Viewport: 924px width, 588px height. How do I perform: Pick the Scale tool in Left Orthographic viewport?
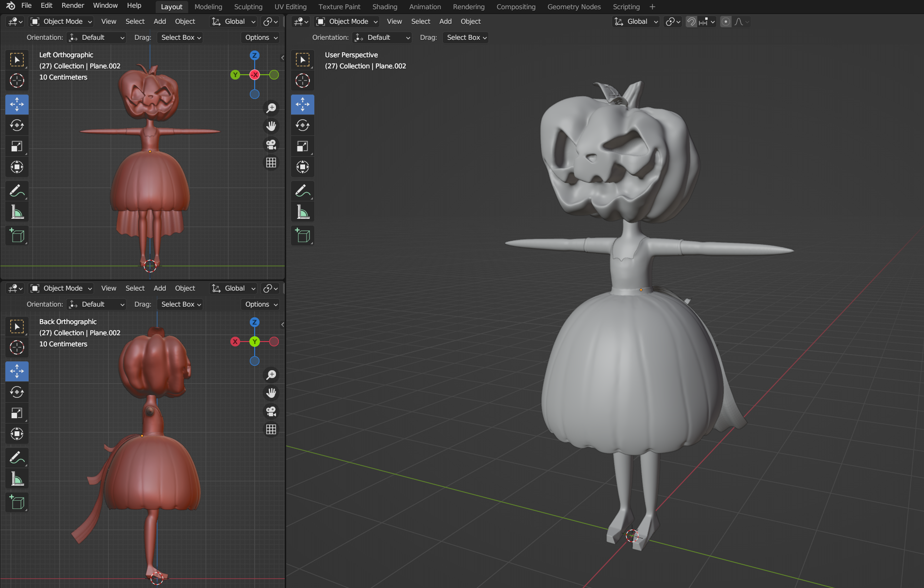coord(17,146)
